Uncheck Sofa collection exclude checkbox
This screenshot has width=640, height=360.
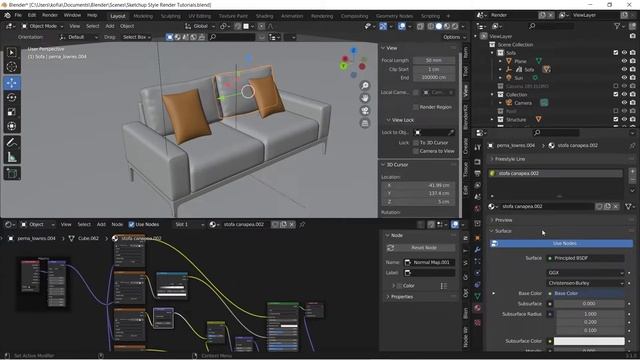point(616,53)
